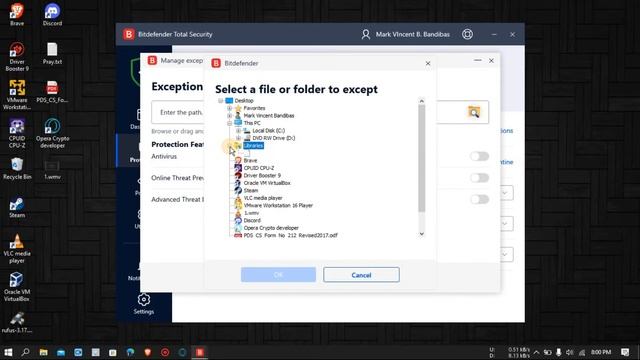This screenshot has height=360, width=640.
Task: Click the folder tree scrollbar up arrow
Action: pos(422,101)
